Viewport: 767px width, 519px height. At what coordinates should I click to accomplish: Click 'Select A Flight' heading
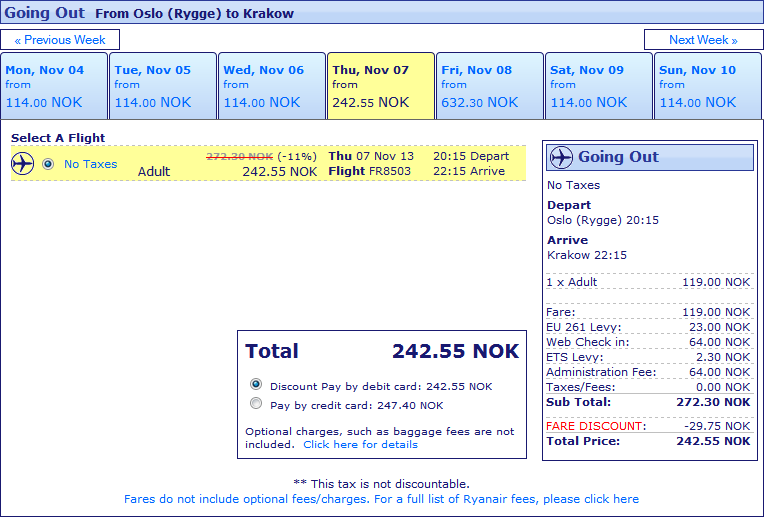pyautogui.click(x=58, y=138)
